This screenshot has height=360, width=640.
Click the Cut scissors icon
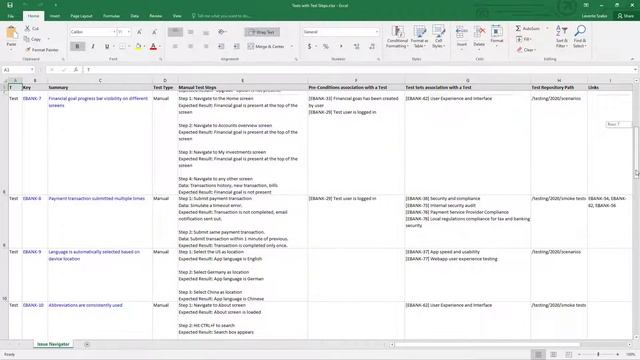click(27, 28)
